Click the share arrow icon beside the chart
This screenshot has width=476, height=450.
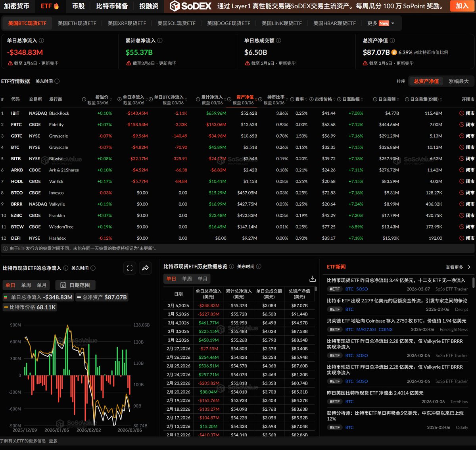(146, 268)
